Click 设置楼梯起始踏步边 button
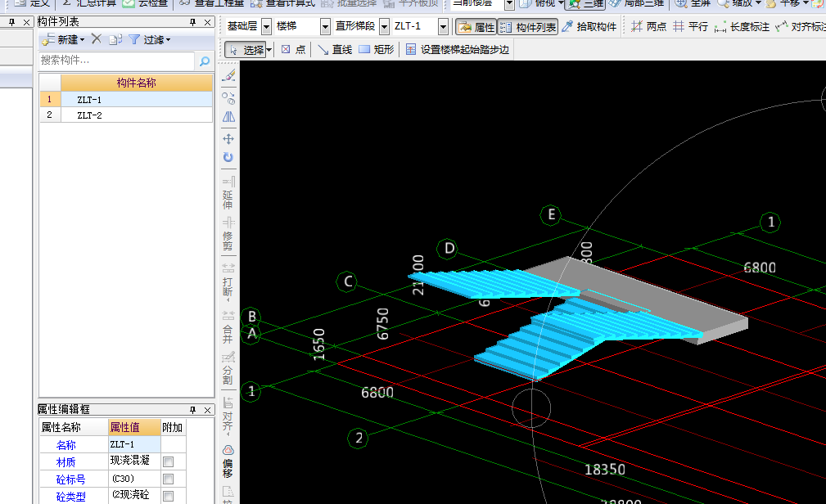The image size is (826, 504). pos(458,50)
